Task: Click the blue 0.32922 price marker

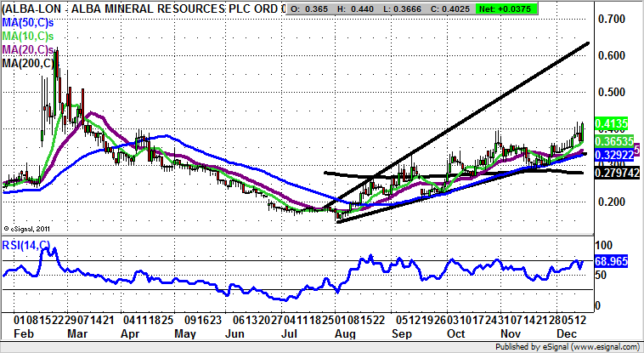Action: pos(612,155)
